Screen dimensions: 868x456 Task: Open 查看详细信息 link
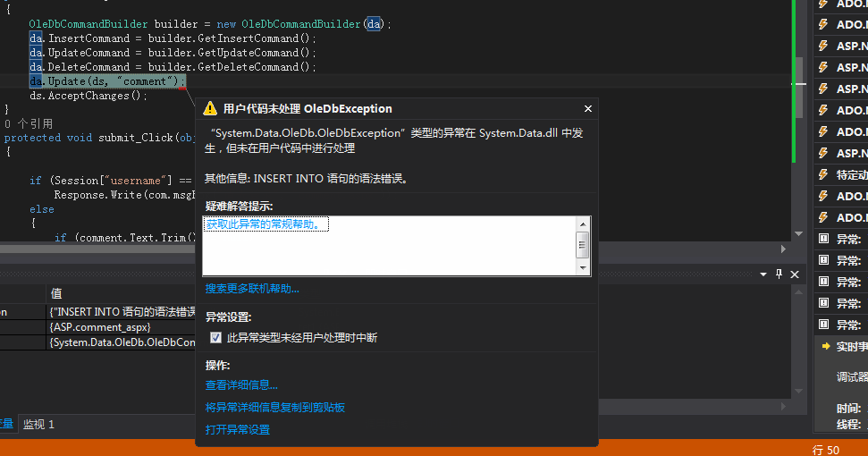click(241, 384)
